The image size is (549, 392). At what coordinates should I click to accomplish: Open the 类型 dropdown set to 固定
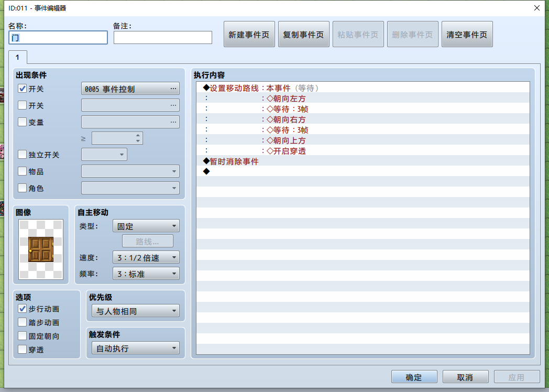tap(146, 226)
